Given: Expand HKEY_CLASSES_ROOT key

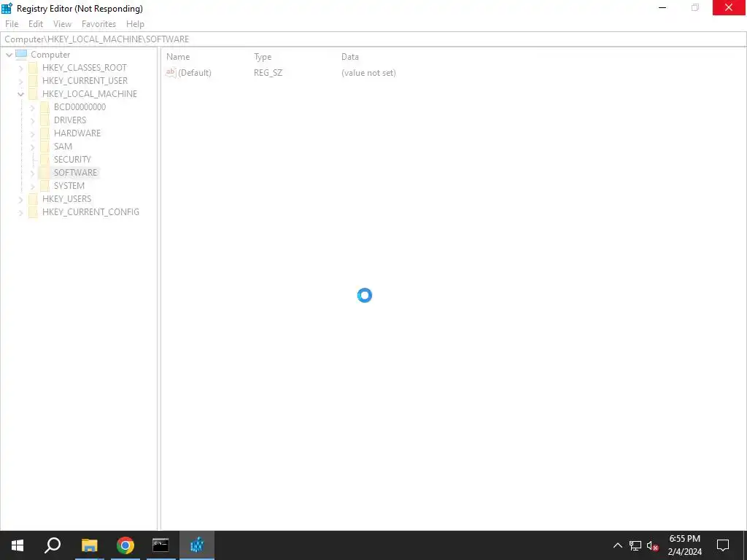Looking at the screenshot, I should point(20,68).
